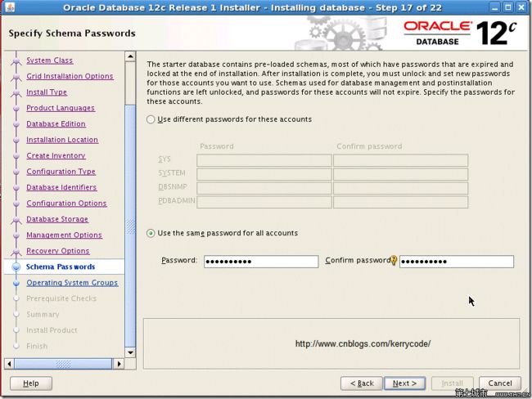
Task: Open Configuration Options step
Action: click(x=66, y=204)
